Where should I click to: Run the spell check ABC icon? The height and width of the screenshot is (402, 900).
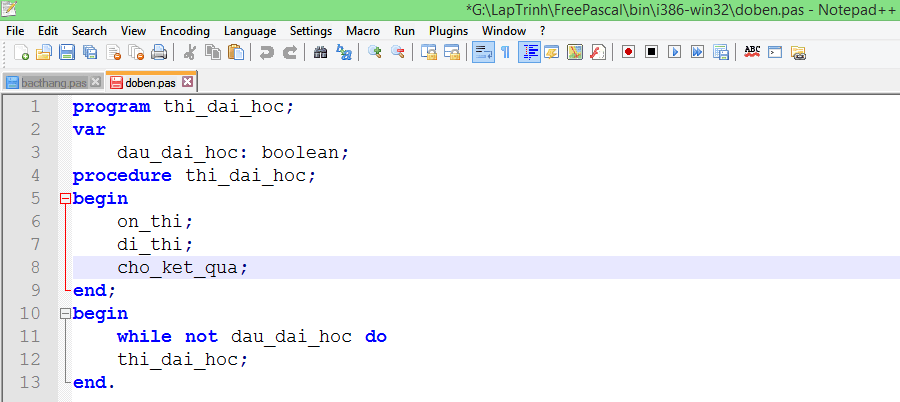(x=752, y=52)
